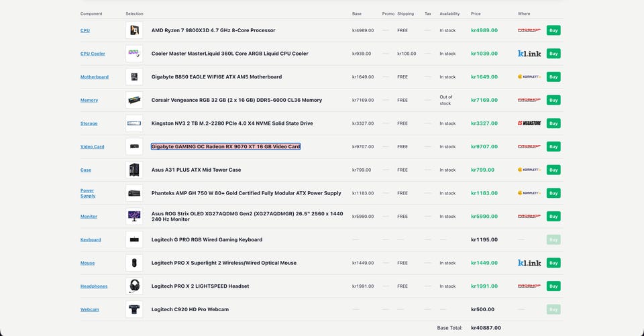Image resolution: width=644 pixels, height=336 pixels.
Task: Open the AMD Ryzen 7 9800X3D product name
Action: [x=213, y=30]
